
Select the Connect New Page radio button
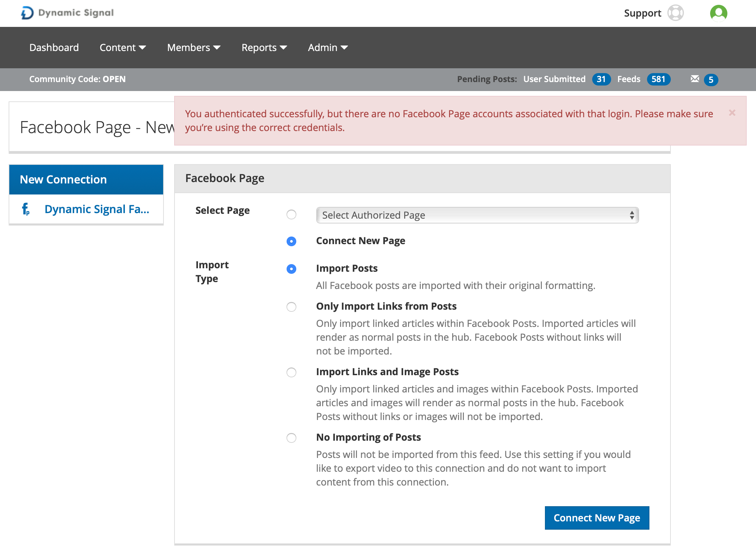tap(291, 241)
